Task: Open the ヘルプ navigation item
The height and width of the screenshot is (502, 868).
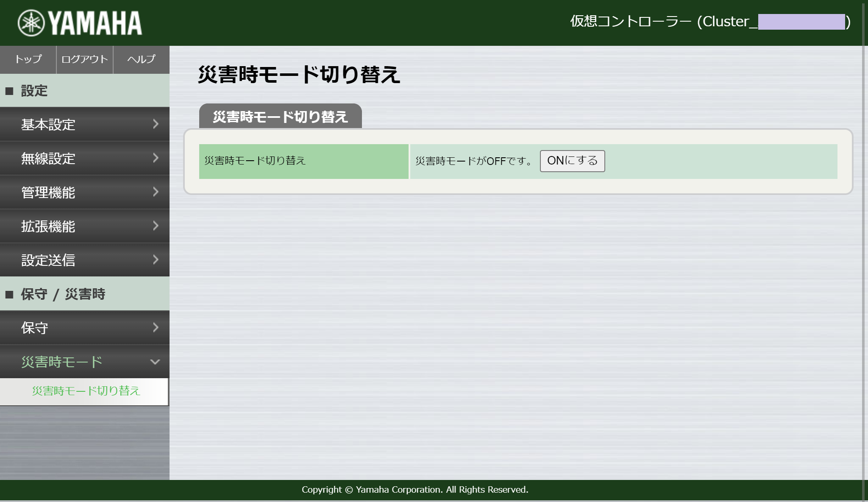Action: tap(141, 59)
